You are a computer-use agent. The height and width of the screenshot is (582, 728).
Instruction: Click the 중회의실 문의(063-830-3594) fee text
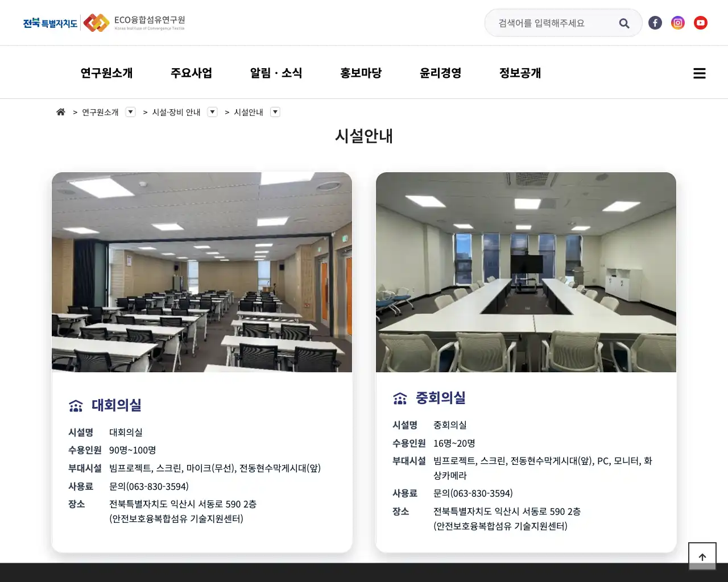click(473, 493)
